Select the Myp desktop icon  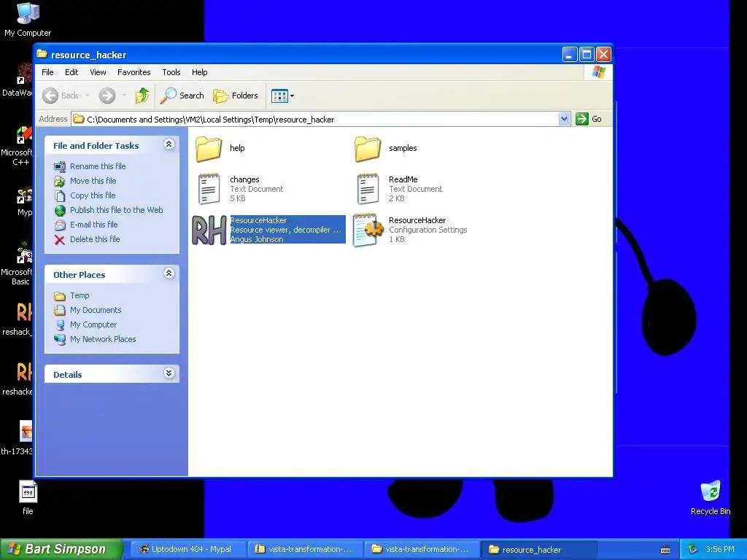point(25,203)
